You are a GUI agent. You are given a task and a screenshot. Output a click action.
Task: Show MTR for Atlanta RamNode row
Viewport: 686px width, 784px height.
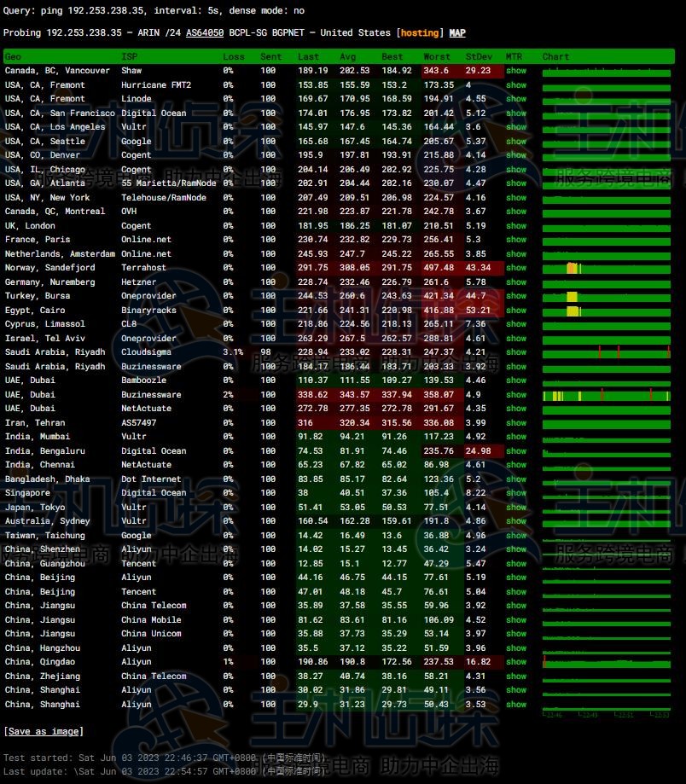tap(516, 183)
